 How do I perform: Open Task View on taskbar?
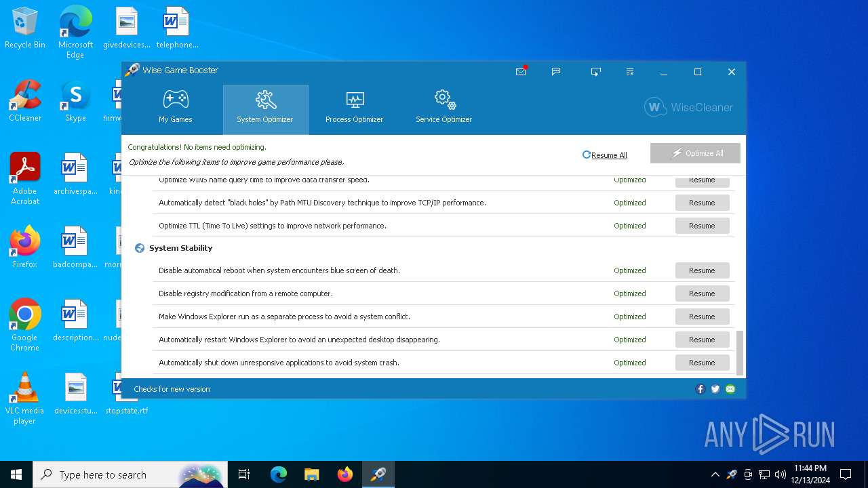[244, 474]
